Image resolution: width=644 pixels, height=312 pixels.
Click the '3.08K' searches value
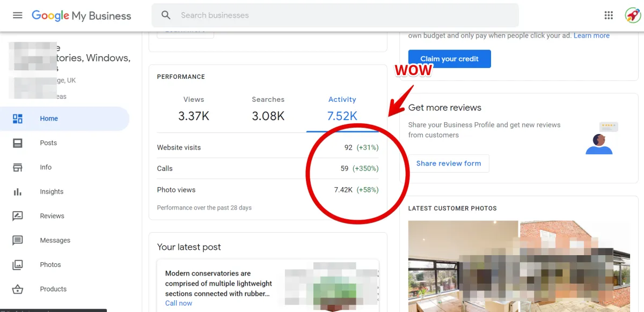[268, 116]
